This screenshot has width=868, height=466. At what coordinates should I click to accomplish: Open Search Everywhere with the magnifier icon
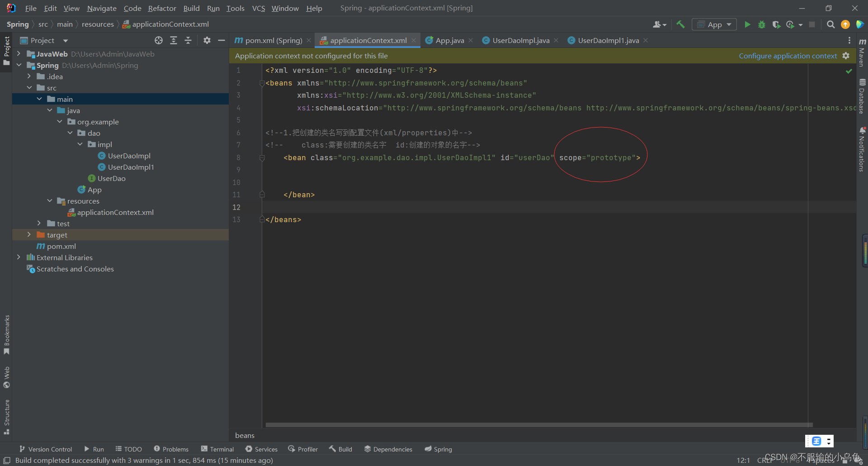(x=830, y=24)
